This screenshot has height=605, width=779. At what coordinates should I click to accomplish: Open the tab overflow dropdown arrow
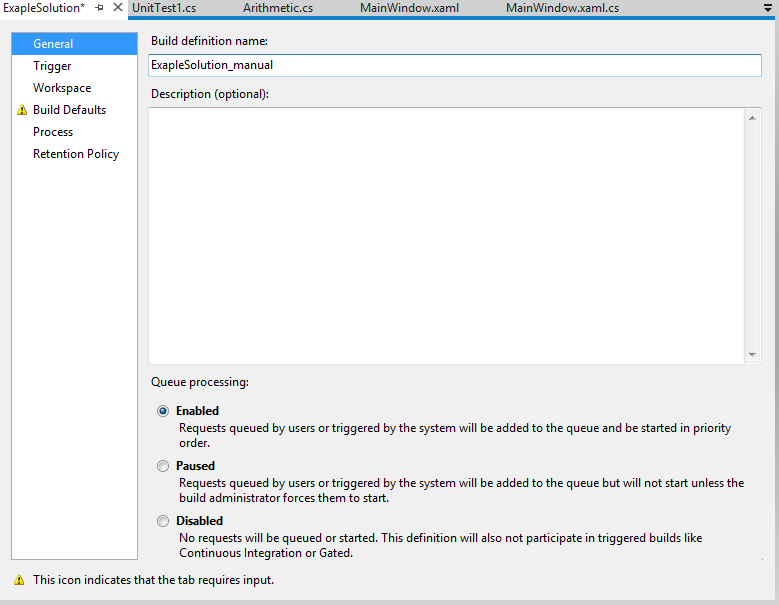coord(768,8)
